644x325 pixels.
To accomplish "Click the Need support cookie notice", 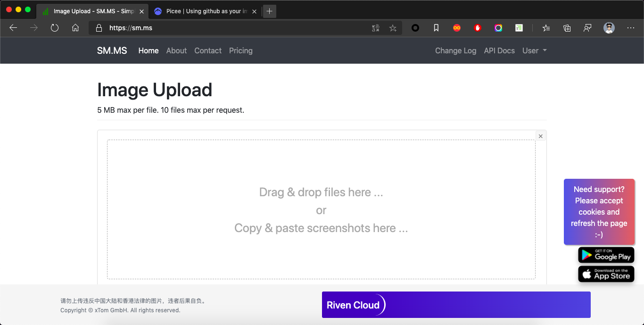I will (599, 212).
